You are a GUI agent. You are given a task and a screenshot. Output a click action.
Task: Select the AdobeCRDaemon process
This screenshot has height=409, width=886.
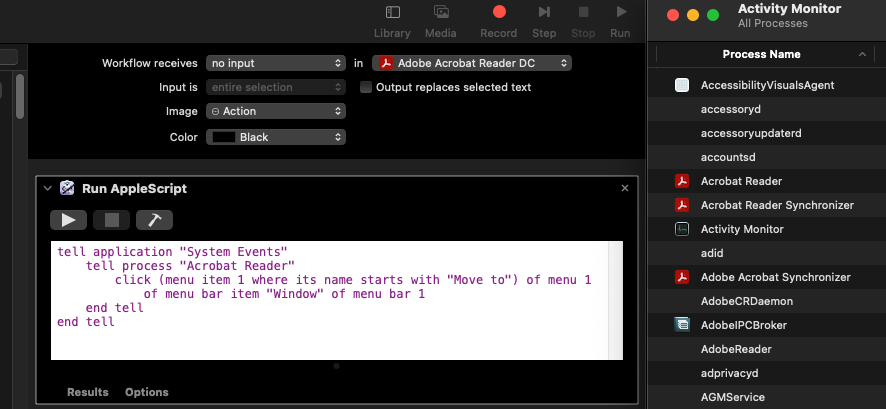[x=767, y=301]
